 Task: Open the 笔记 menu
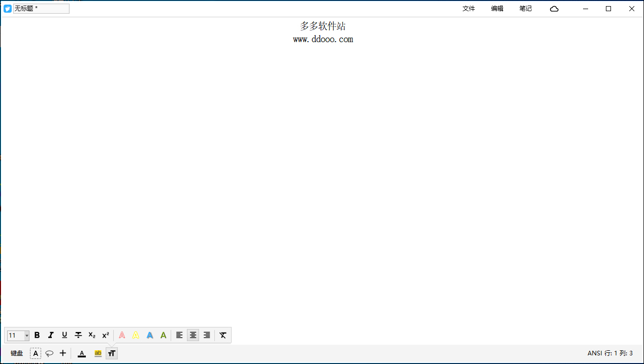525,9
